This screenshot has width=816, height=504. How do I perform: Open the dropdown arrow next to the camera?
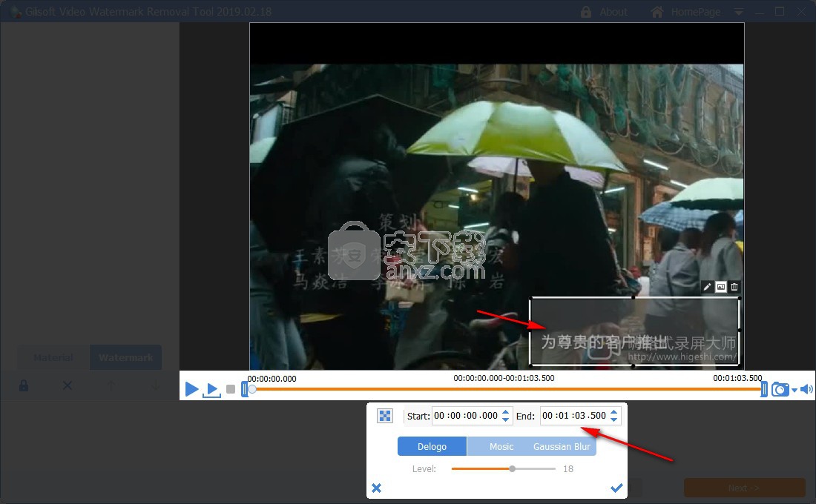click(x=794, y=390)
